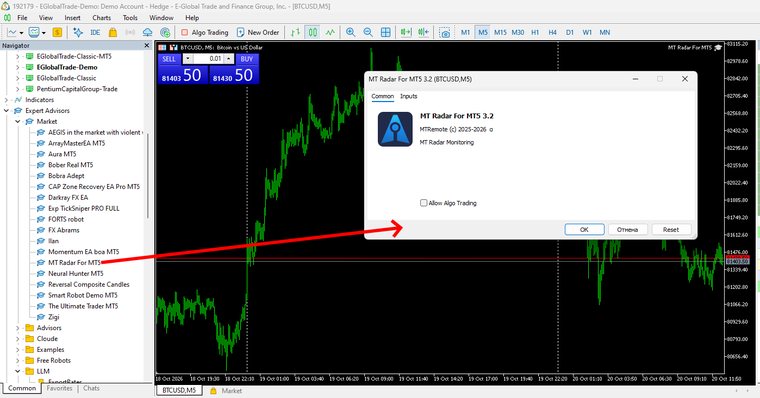Open the Insert menu

point(72,18)
